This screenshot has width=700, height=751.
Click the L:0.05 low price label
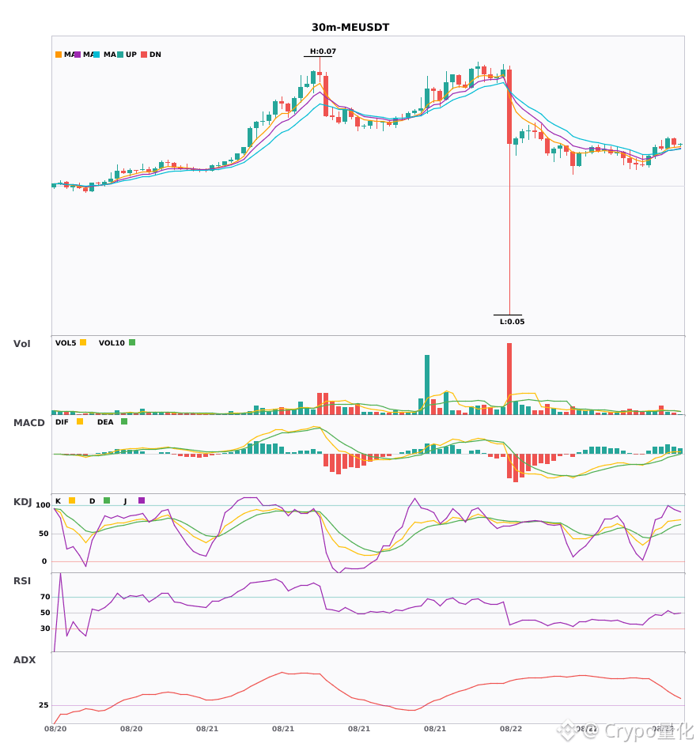point(513,322)
